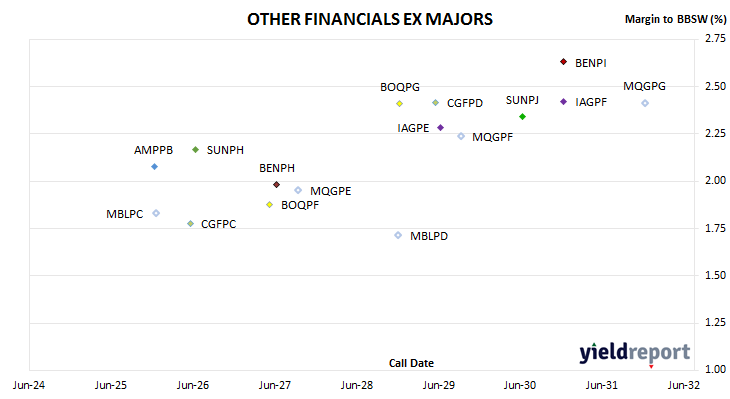Click the BOQPG yellow diamond marker
The image size is (730, 399).
click(399, 103)
